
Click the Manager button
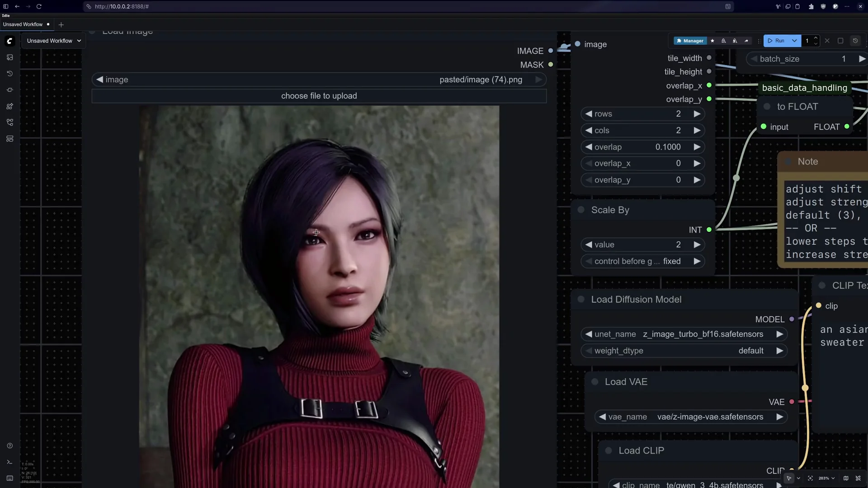click(x=690, y=41)
